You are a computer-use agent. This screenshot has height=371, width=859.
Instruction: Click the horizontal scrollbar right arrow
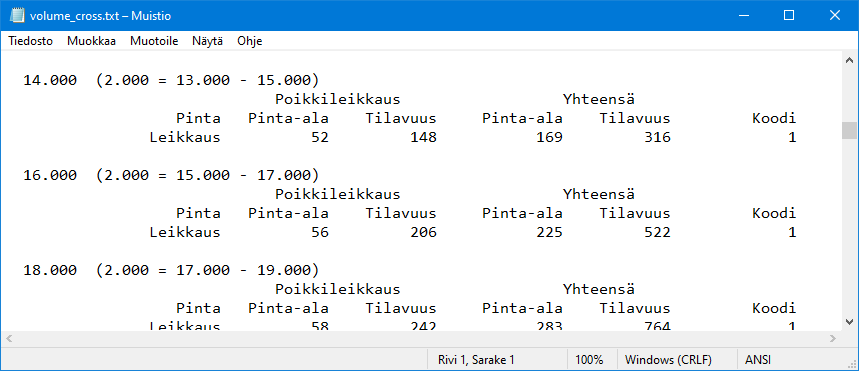(x=833, y=339)
